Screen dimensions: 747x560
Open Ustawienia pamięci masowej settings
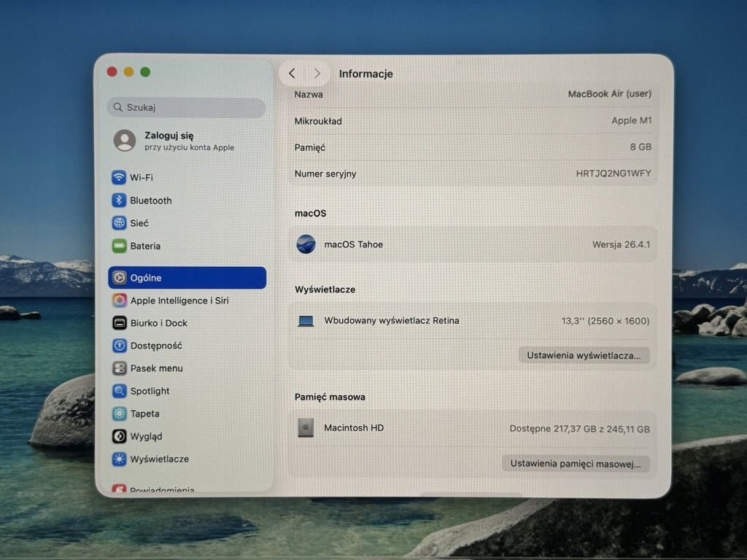pos(576,463)
